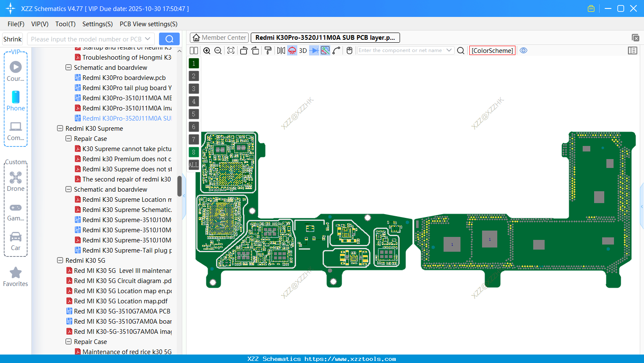Select the mirror/flip board tool
The height and width of the screenshot is (363, 644).
click(280, 50)
